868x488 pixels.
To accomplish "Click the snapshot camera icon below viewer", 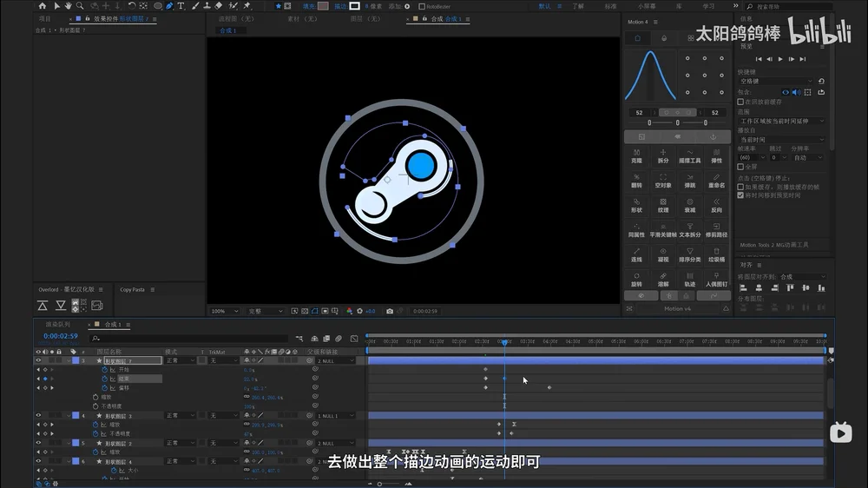I will (x=390, y=312).
